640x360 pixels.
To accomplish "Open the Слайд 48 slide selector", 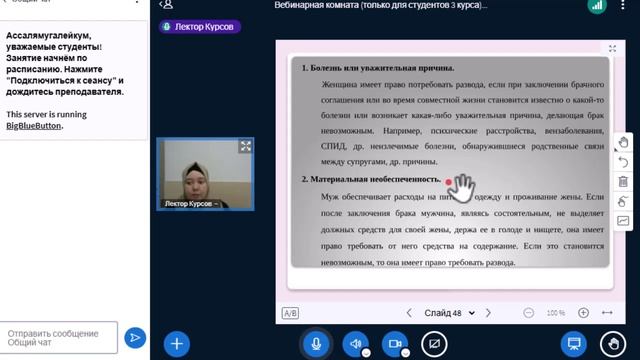I will tap(449, 313).
